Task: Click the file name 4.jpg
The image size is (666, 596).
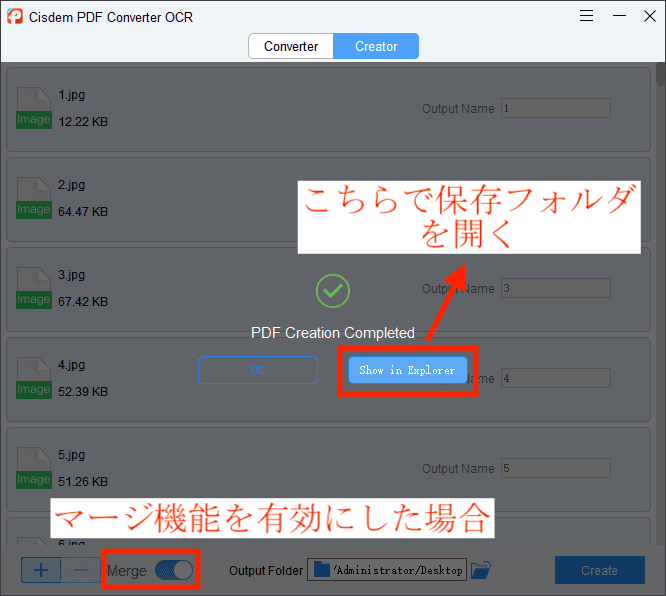Action: [71, 365]
